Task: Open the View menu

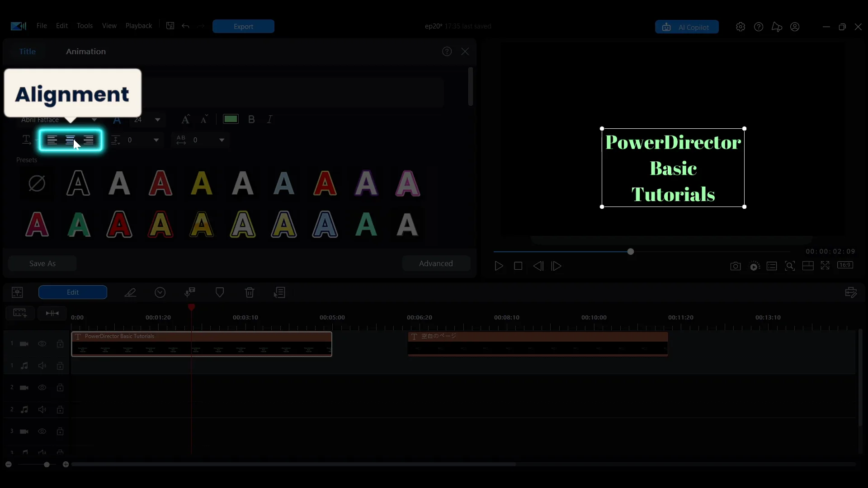Action: [109, 26]
